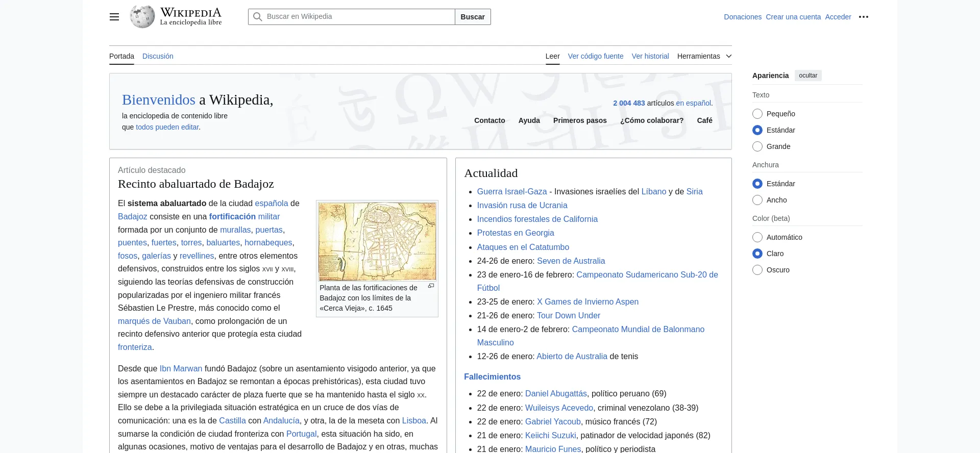The height and width of the screenshot is (453, 980).
Task: Open the Discusión tab
Action: click(x=158, y=56)
